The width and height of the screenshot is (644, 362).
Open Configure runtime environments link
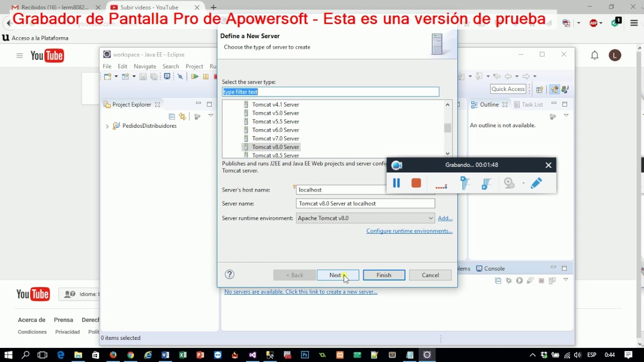(409, 231)
